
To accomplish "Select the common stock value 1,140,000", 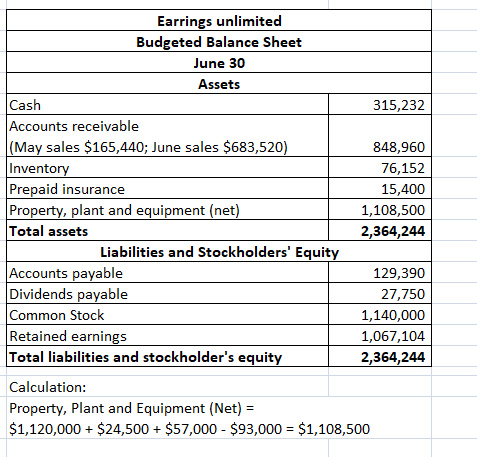I will coord(380,314).
